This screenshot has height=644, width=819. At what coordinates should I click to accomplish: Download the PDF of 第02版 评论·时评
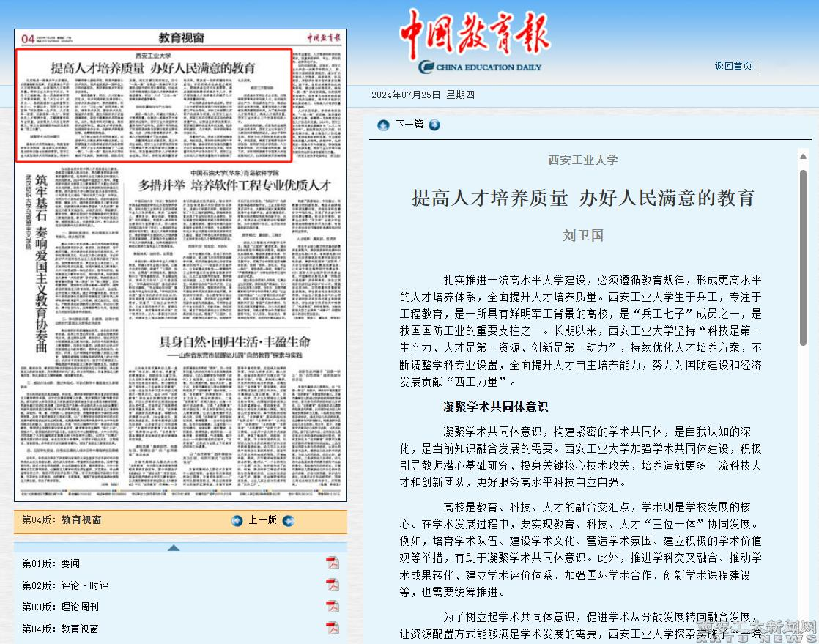click(333, 585)
